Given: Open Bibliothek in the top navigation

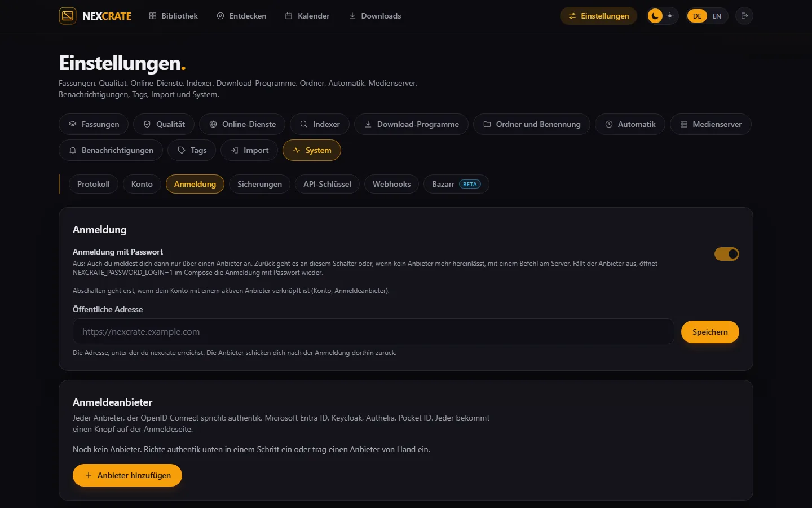Looking at the screenshot, I should [173, 16].
